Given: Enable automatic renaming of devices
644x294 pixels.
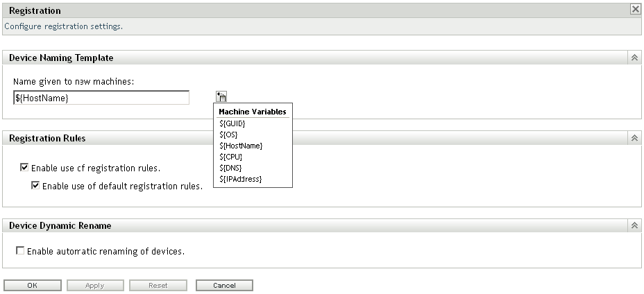Looking at the screenshot, I should 20,251.
